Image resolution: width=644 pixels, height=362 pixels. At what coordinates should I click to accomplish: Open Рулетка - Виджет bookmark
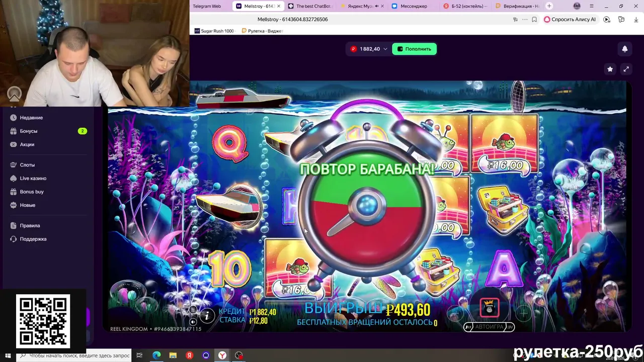262,31
